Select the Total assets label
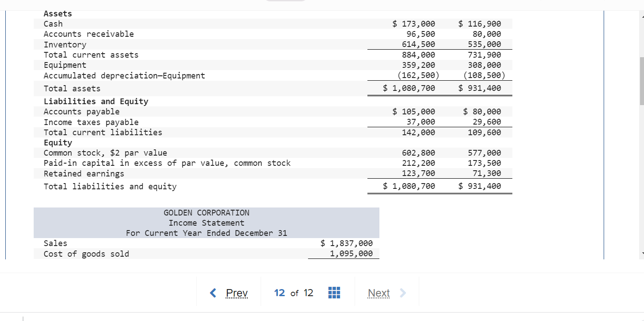Viewport: 644px width, 321px height. (x=72, y=89)
